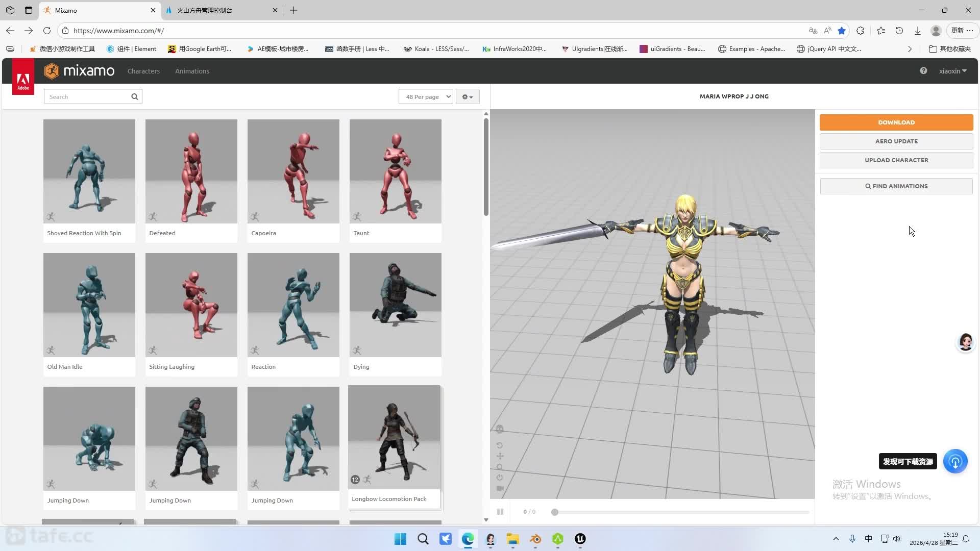Click the animation timeline slider handle
The image size is (980, 551).
(x=555, y=512)
